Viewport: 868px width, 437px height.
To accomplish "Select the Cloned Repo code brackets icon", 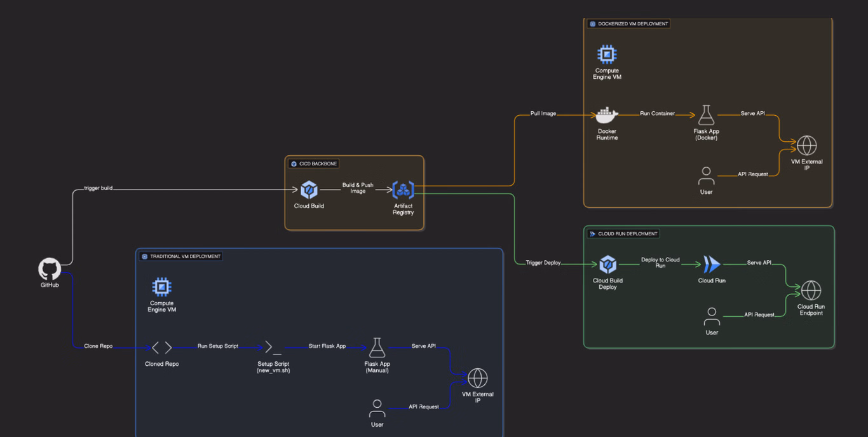I will click(162, 347).
